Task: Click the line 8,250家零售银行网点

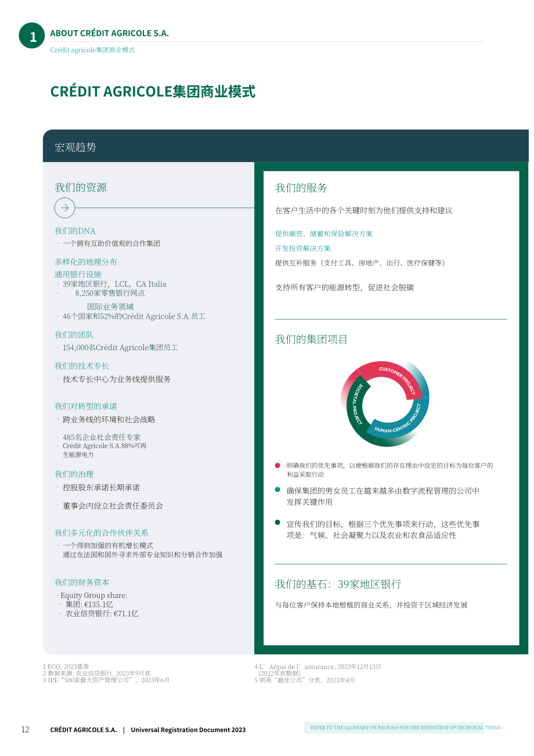Action: [x=110, y=293]
